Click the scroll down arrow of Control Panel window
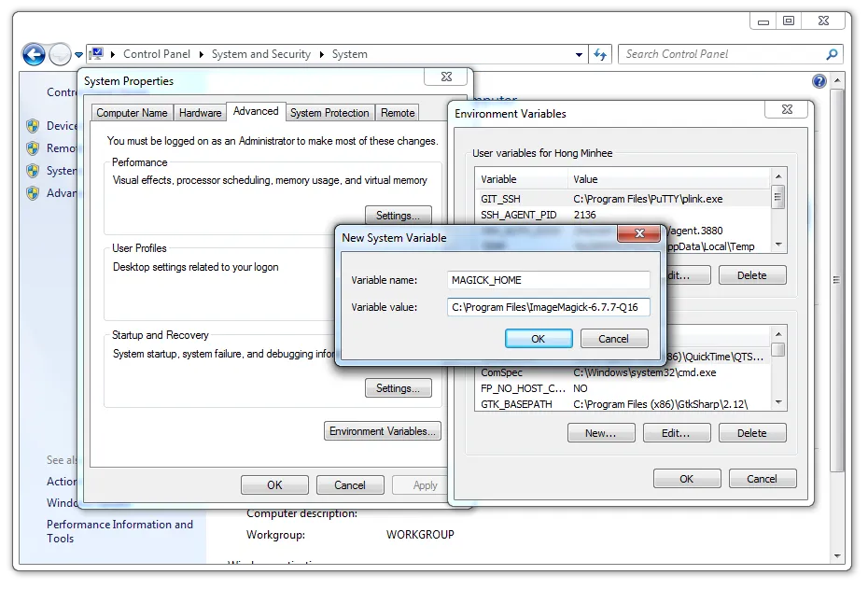 coord(837,555)
